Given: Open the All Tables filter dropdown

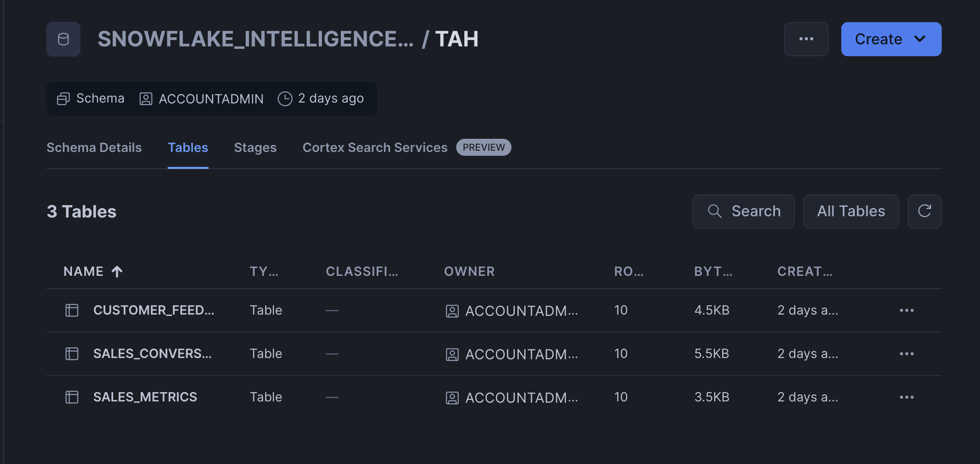Looking at the screenshot, I should 851,212.
